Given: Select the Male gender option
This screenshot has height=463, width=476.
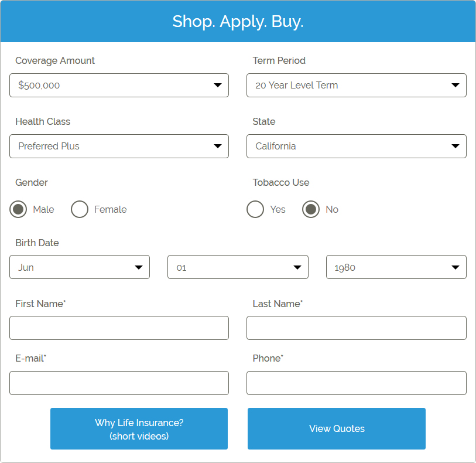Looking at the screenshot, I should pyautogui.click(x=19, y=209).
